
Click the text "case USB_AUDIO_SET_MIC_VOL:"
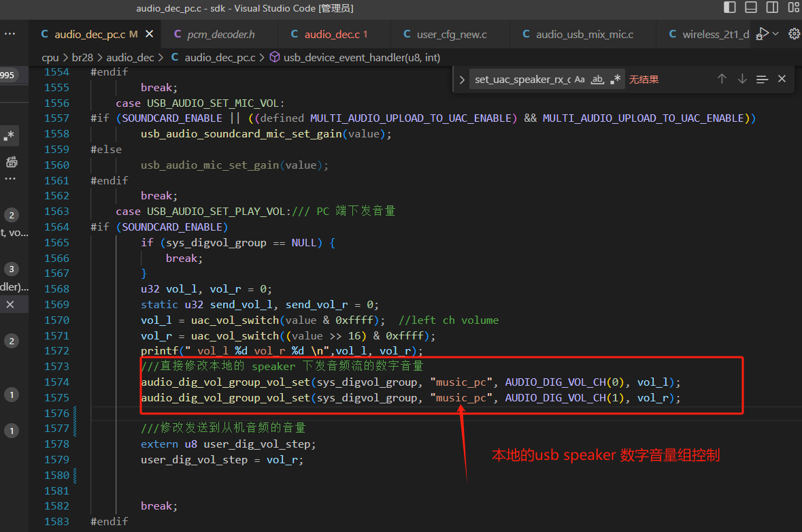tap(200, 103)
